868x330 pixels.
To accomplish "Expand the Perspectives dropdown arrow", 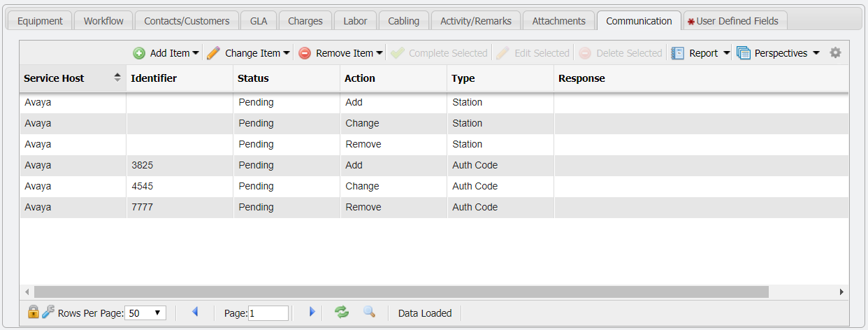I will [816, 53].
